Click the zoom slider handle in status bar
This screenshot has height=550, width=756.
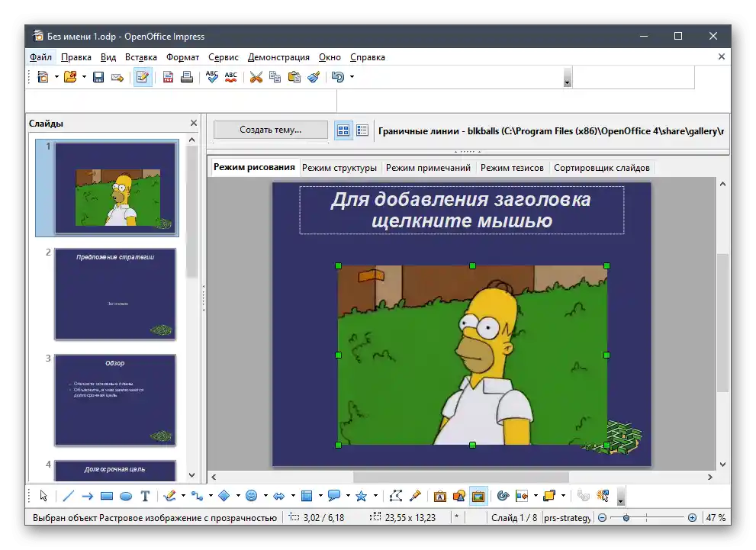point(626,518)
